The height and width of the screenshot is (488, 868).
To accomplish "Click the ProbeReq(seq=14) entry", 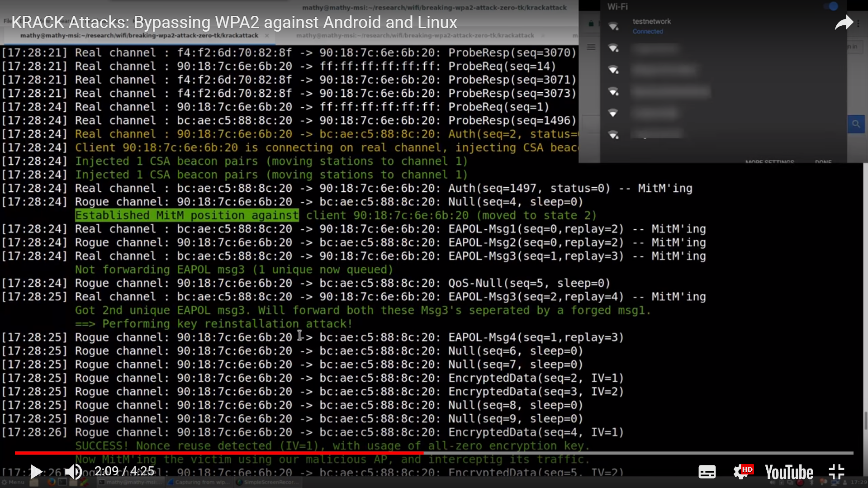I will coord(502,66).
